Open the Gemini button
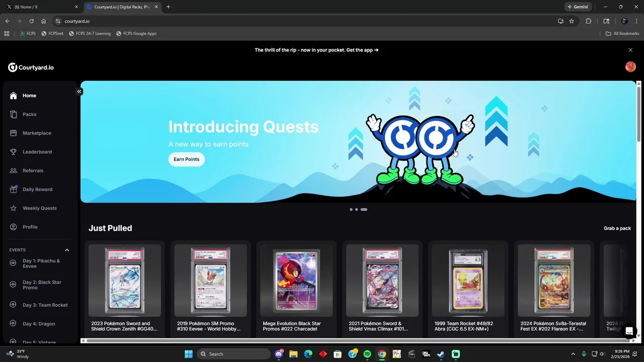644x362 pixels. tap(578, 7)
